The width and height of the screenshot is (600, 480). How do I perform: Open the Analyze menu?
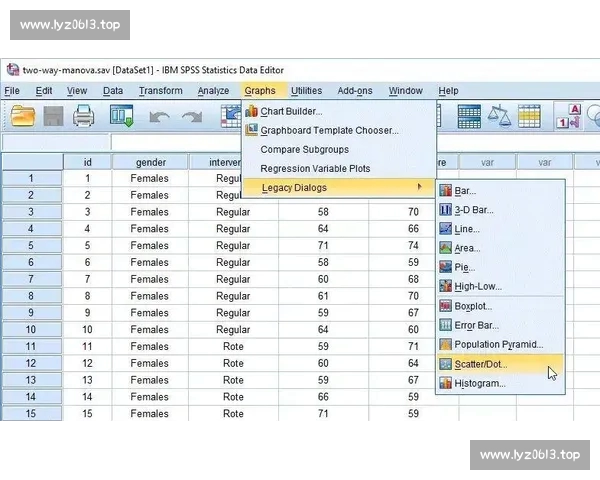(x=213, y=91)
